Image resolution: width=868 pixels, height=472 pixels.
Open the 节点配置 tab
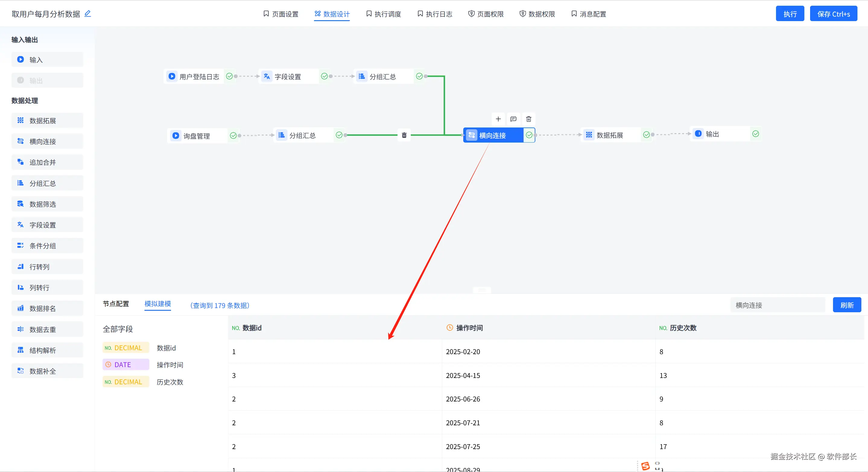click(x=116, y=304)
